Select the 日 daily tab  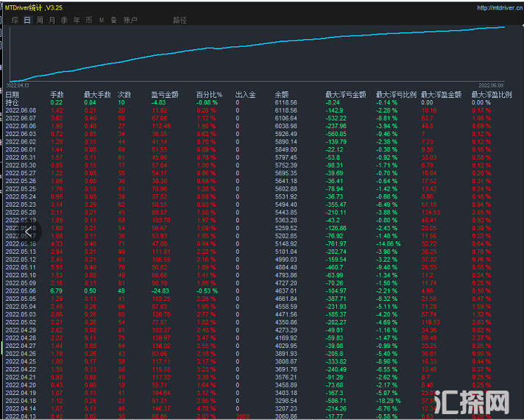tap(27, 20)
